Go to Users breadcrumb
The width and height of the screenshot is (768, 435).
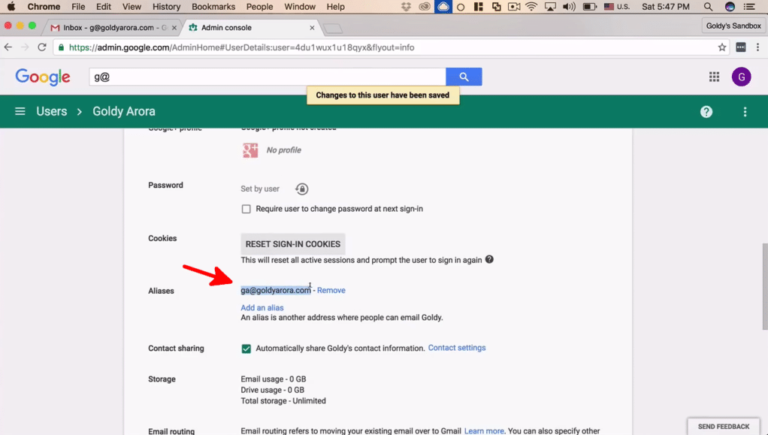tap(51, 111)
